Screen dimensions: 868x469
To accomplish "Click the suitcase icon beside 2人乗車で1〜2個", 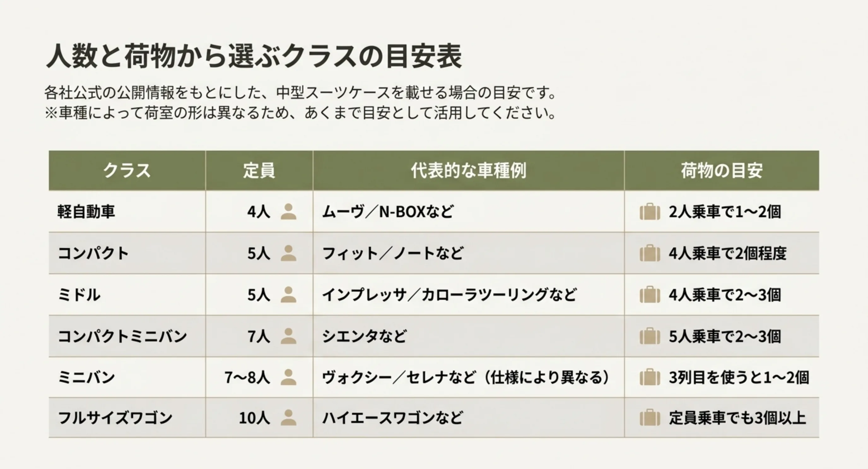I will pos(650,212).
